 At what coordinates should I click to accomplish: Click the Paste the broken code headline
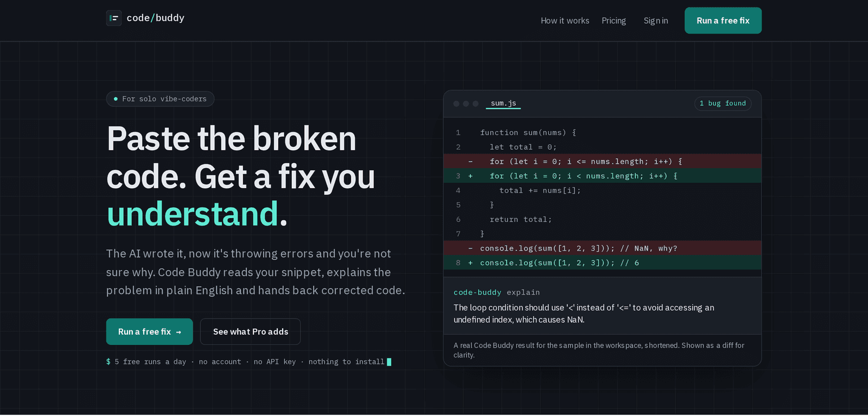pyautogui.click(x=241, y=176)
